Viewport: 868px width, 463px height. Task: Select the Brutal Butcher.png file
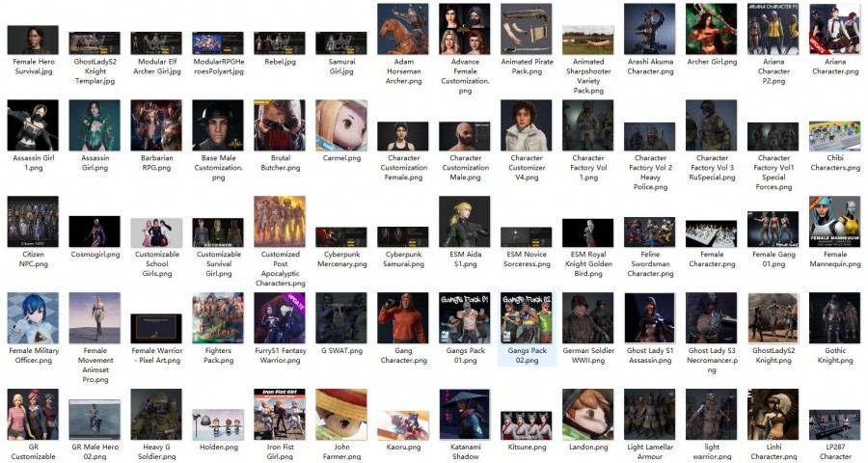280,125
